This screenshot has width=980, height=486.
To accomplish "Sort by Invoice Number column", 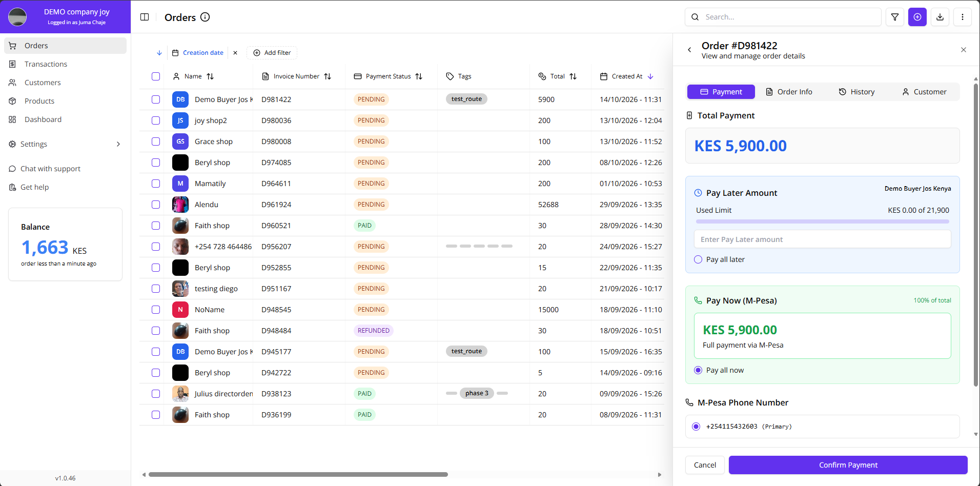I will click(x=328, y=76).
